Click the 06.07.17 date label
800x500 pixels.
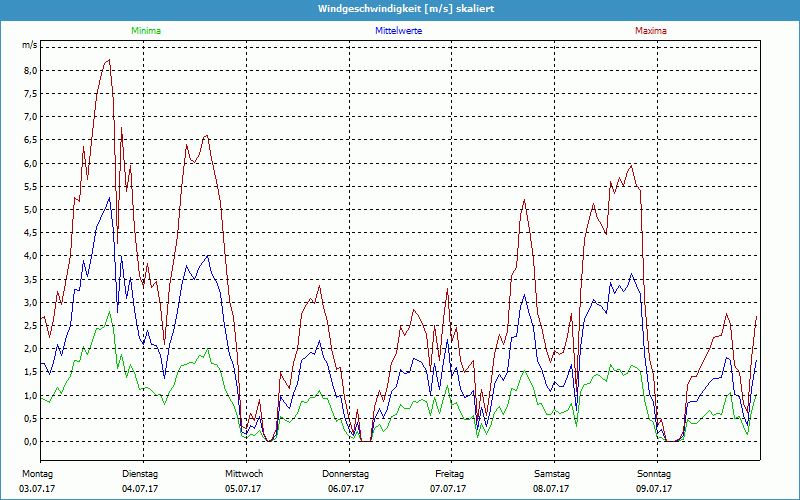[x=346, y=489]
